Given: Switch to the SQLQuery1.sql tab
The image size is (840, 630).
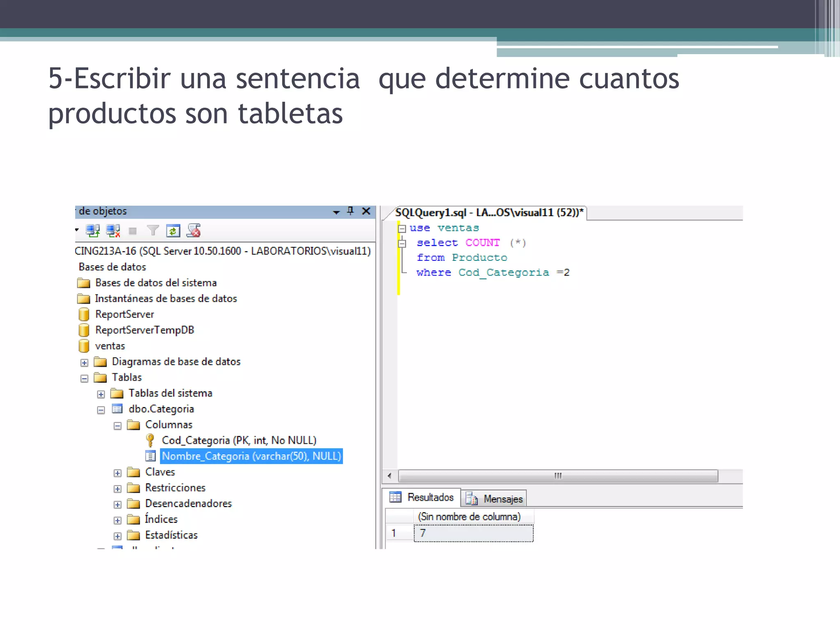Looking at the screenshot, I should (489, 212).
